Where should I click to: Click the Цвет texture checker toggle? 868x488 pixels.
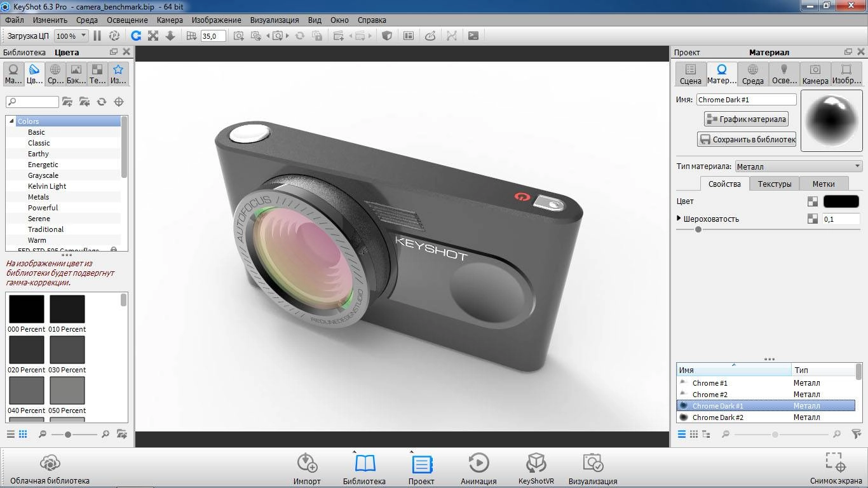click(813, 201)
